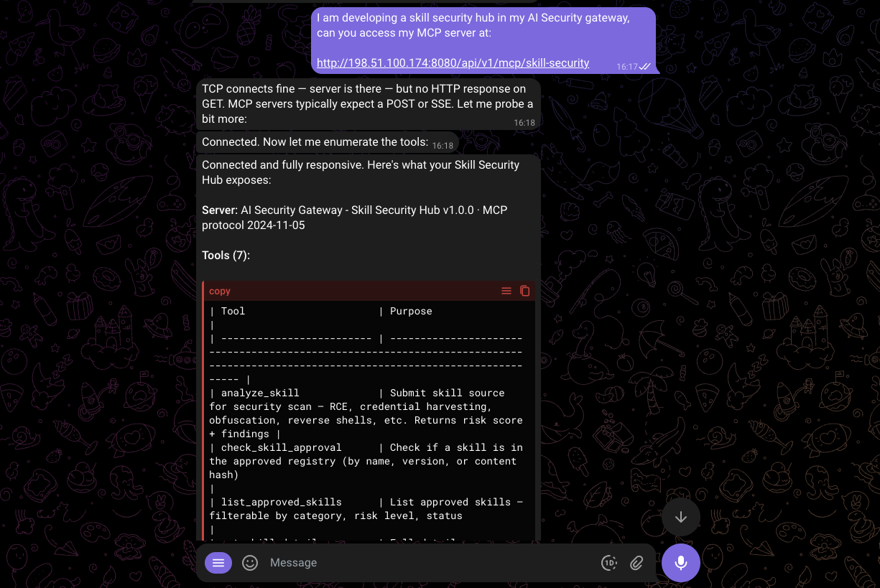Click the "Server: AI Security Gateway" line
The height and width of the screenshot is (588, 880).
[x=338, y=210]
